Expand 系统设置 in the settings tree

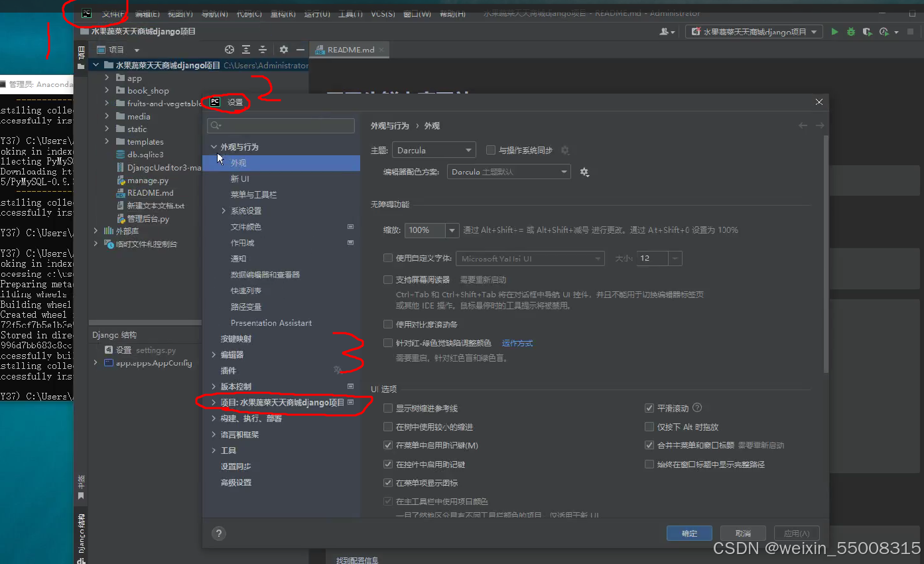tap(224, 211)
